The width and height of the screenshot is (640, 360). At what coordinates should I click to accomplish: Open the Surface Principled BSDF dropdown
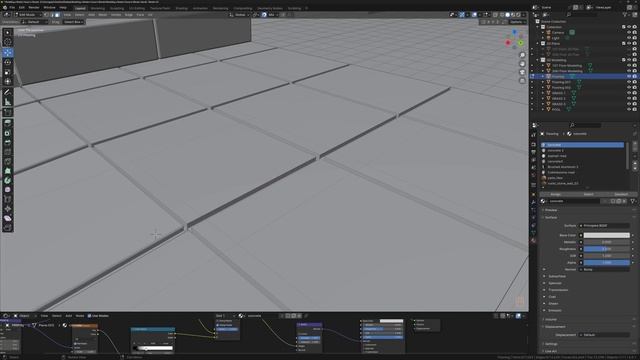pyautogui.click(x=604, y=226)
